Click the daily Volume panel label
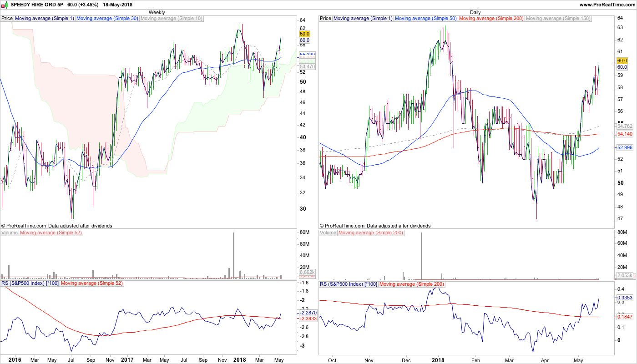This screenshot has width=637, height=364. point(328,233)
